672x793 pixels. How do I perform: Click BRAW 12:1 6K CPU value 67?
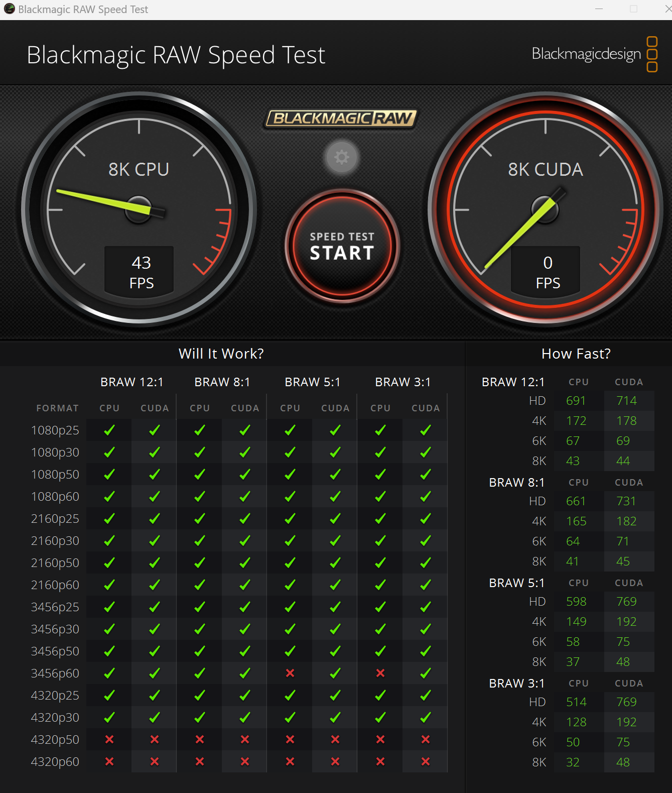coord(573,441)
